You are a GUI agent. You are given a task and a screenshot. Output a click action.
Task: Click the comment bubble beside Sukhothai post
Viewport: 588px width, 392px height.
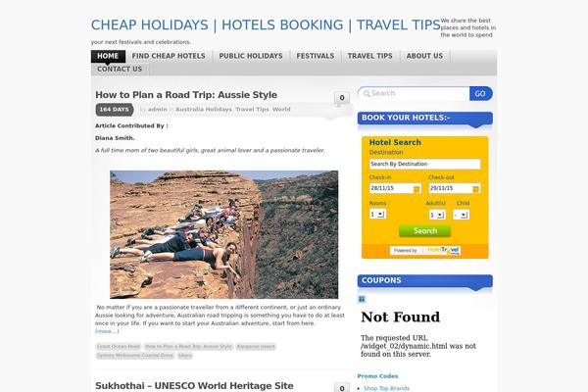point(342,387)
